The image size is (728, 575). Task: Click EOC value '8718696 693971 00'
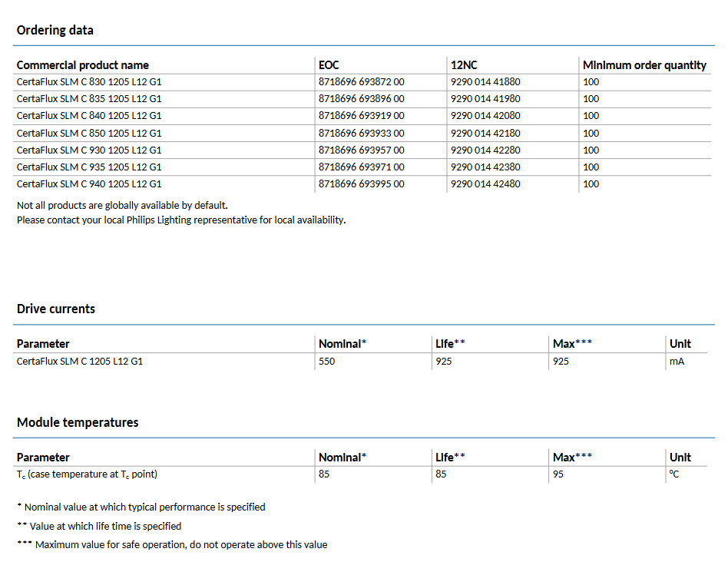point(361,167)
